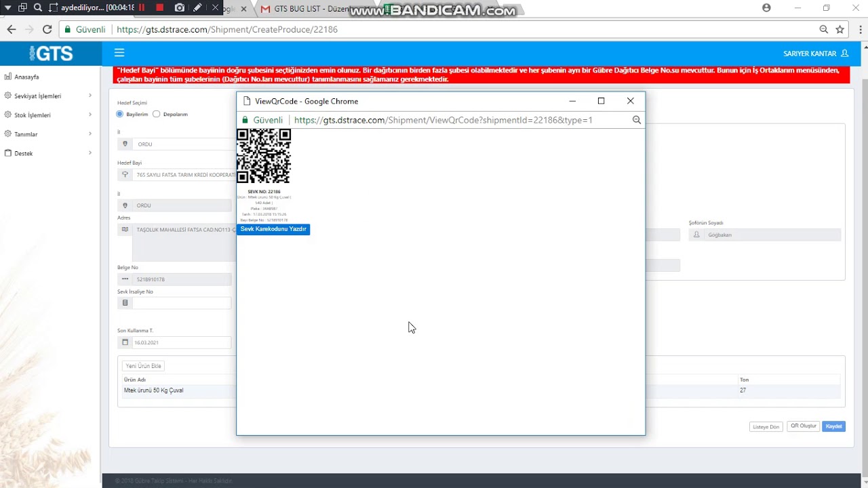This screenshot has width=868, height=488.
Task: Select the Bayilerim radio button
Action: coord(120,114)
